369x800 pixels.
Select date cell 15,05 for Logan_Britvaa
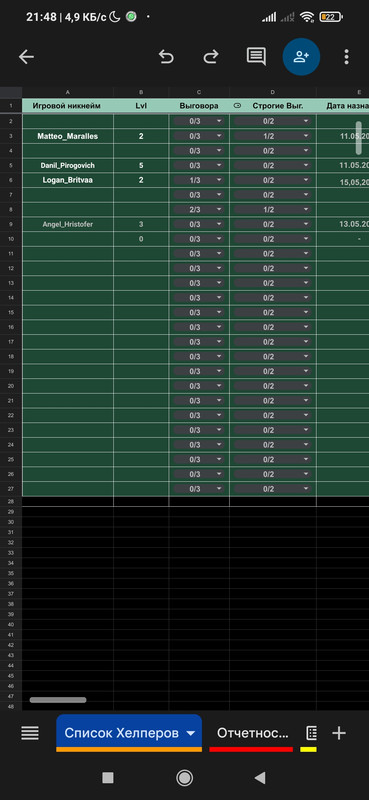pyautogui.click(x=343, y=182)
